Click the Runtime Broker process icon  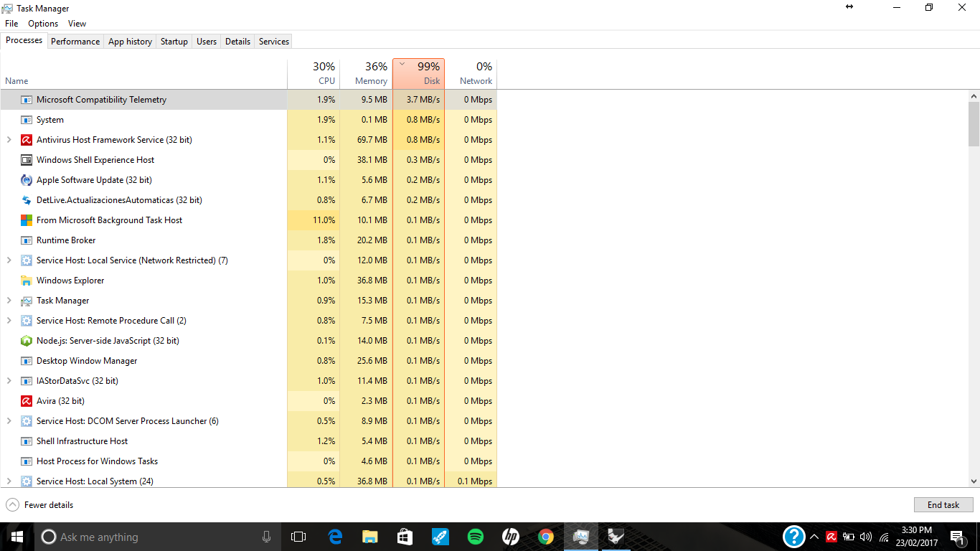coord(27,240)
